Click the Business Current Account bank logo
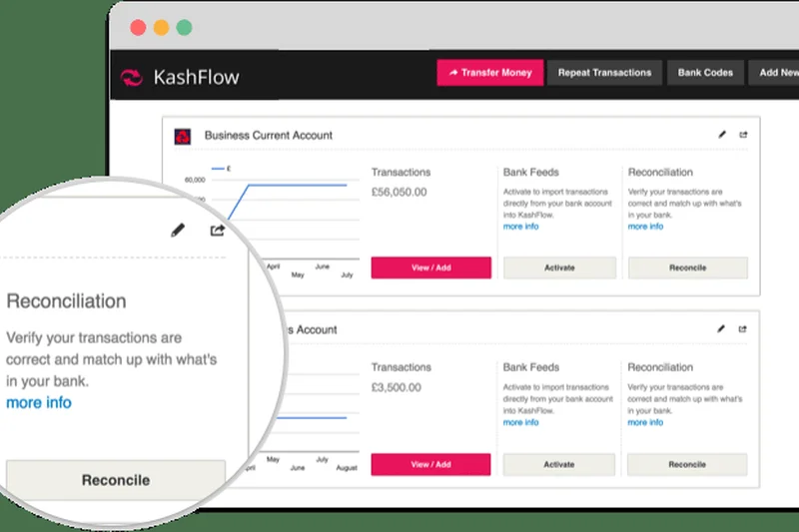This screenshot has width=799, height=532. 183,136
